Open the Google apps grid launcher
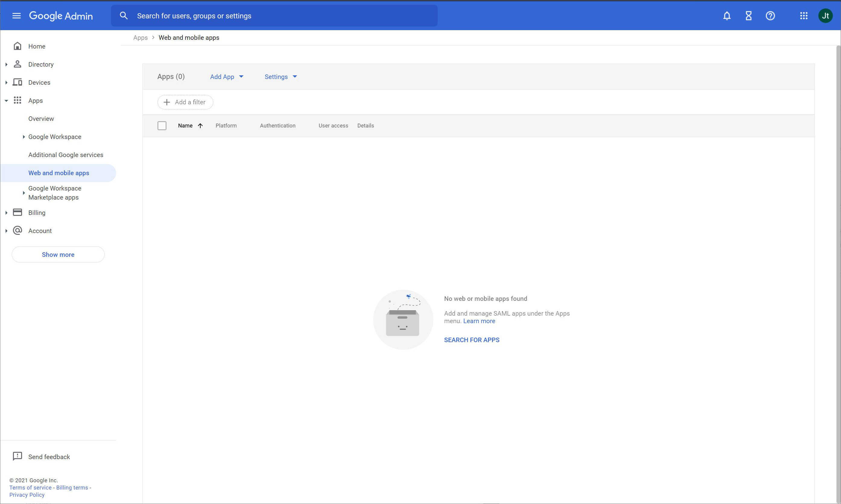The image size is (841, 504). (804, 16)
